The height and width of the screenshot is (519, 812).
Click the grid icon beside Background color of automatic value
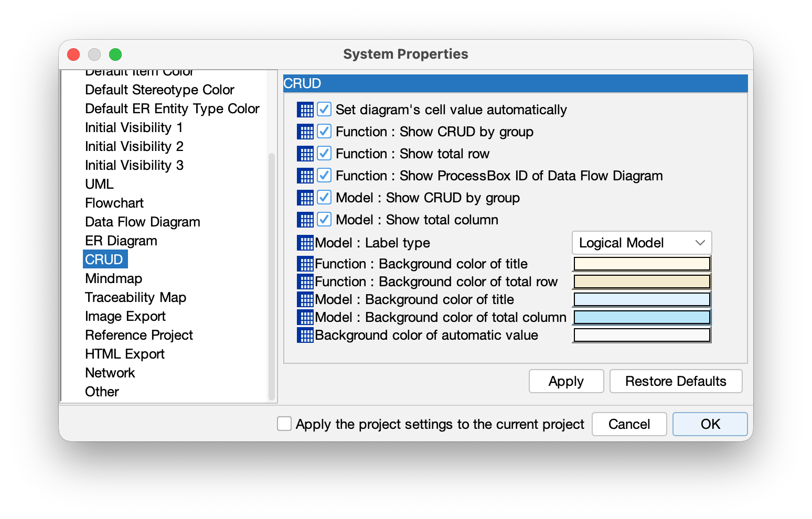tap(304, 335)
